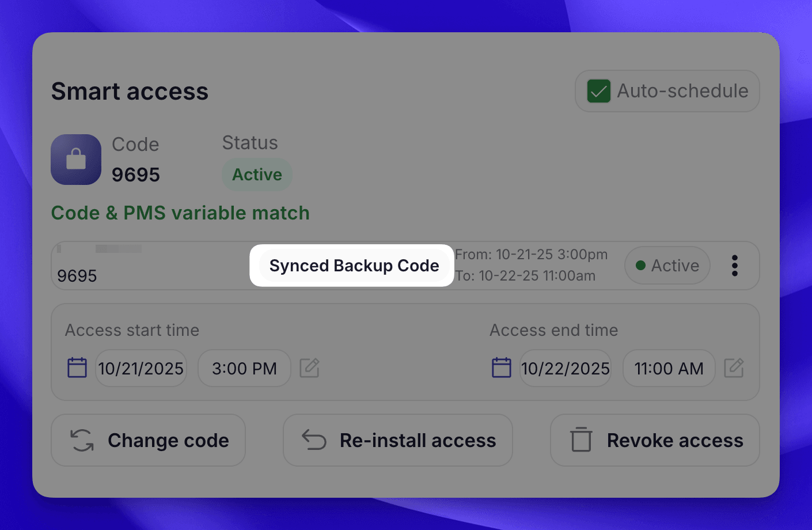
Task: Click the undo arrow on Re-install access
Action: click(312, 440)
